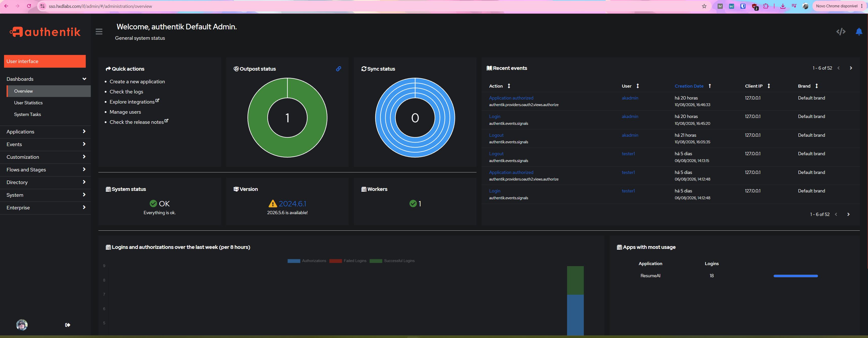The image size is (868, 338).
Task: Click the ResumeAI application row name
Action: click(x=650, y=276)
